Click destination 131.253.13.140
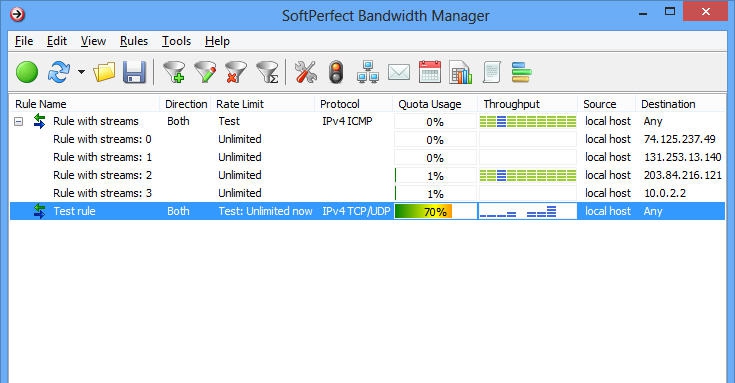The height and width of the screenshot is (383, 735). [x=682, y=157]
